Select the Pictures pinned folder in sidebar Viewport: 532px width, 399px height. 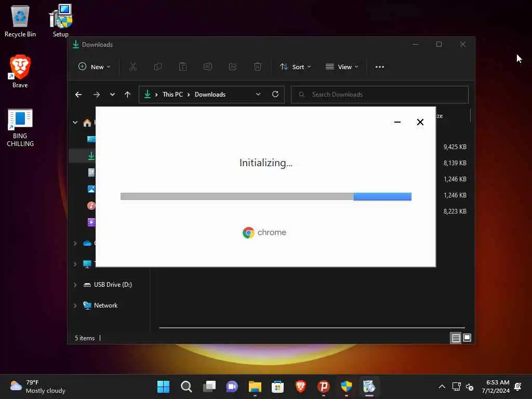pos(91,189)
